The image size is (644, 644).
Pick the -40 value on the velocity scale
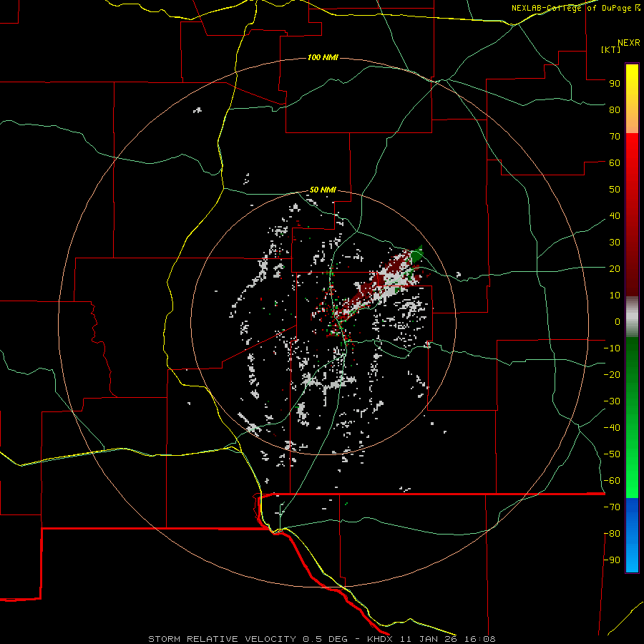pos(612,428)
